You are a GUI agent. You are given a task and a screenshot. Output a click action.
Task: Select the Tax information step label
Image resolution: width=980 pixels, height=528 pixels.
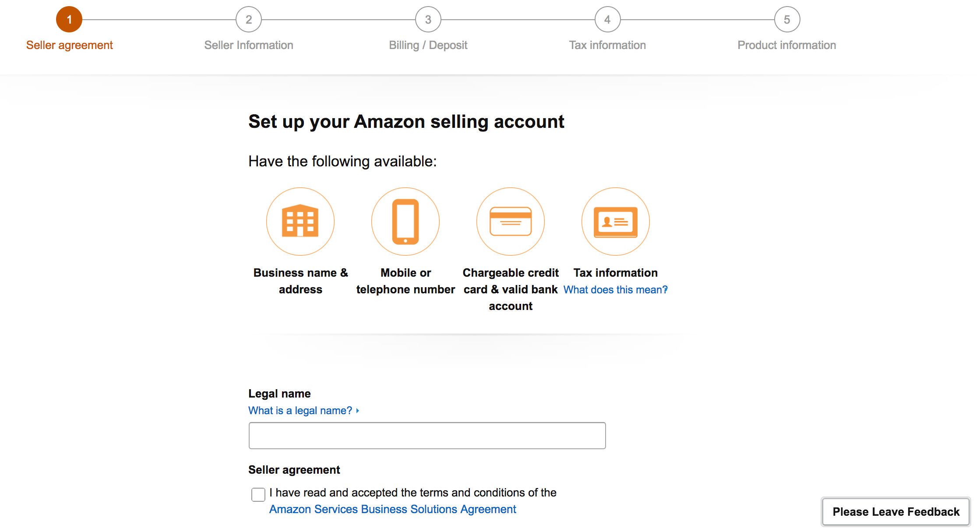click(607, 45)
